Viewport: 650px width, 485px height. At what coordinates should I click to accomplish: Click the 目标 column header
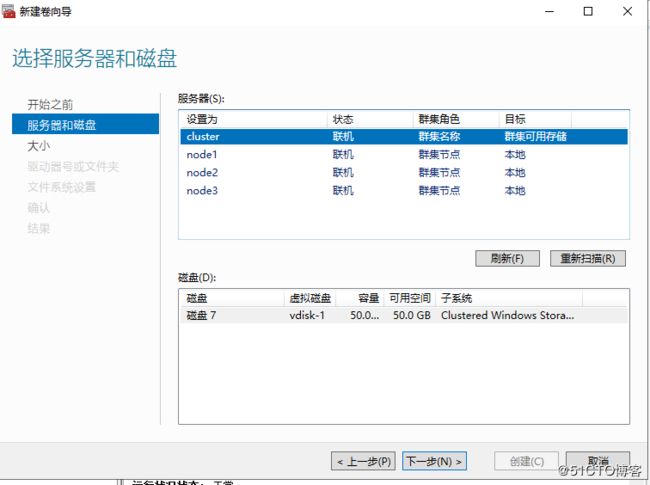click(535, 119)
